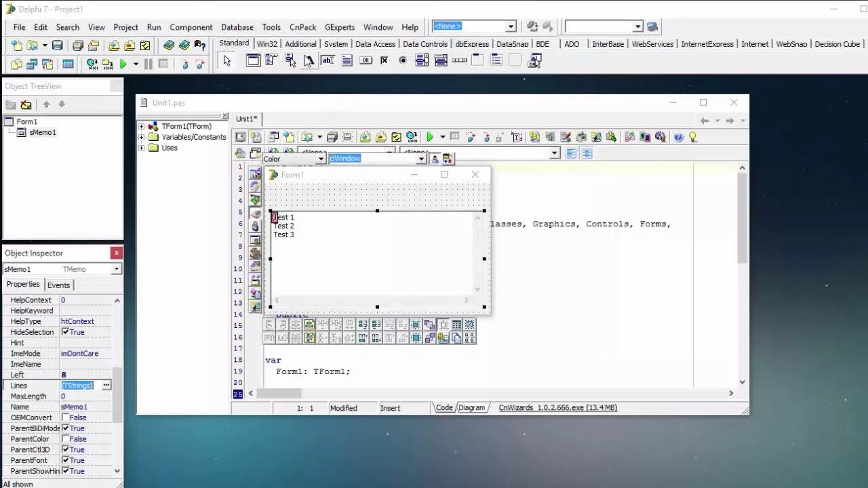Switch to the Win32 palette tab
Screen dimensions: 868x488
[x=267, y=44]
